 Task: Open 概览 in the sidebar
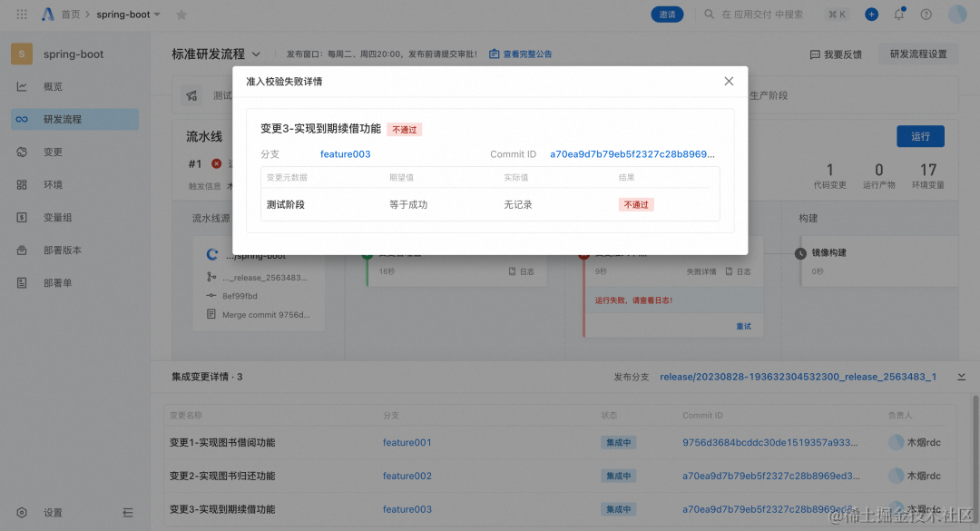(x=75, y=86)
